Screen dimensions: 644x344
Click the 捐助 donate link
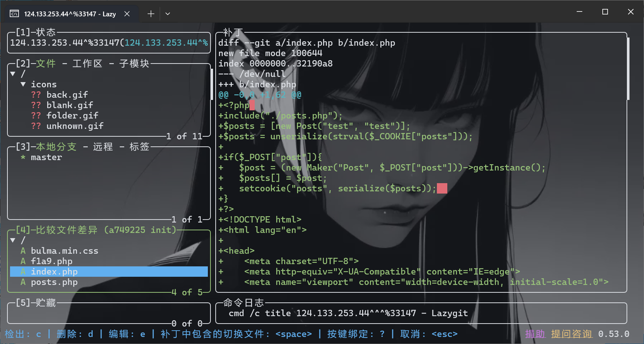tap(535, 334)
